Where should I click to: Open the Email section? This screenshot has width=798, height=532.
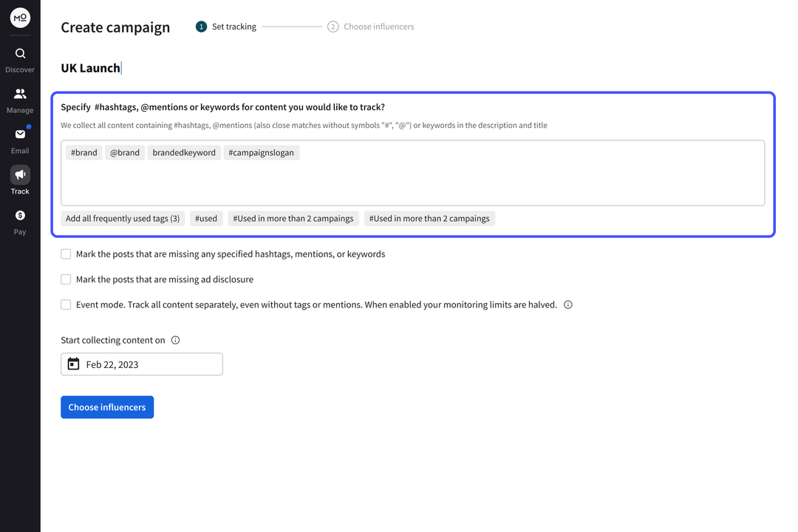point(19,134)
